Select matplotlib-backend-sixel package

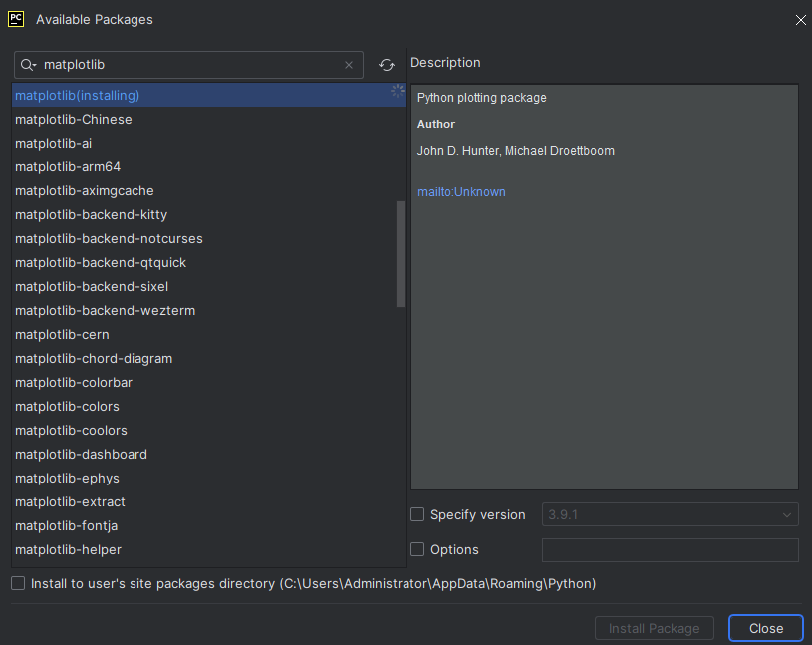208,286
